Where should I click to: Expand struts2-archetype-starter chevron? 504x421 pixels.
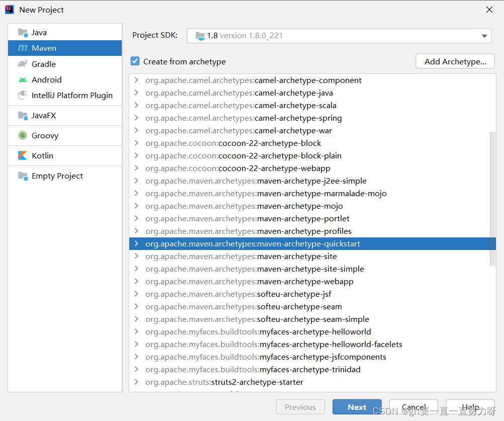click(136, 382)
